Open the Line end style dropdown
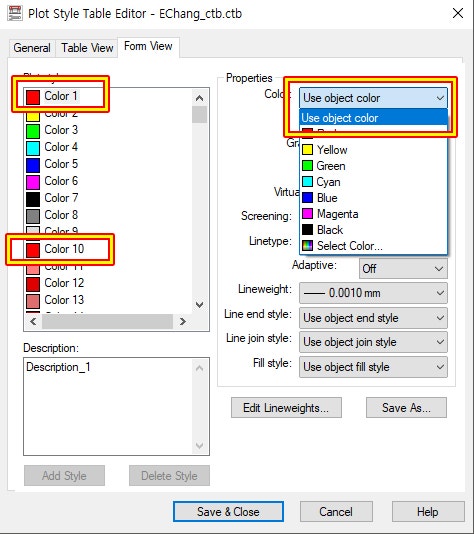474x534 pixels. [x=373, y=318]
